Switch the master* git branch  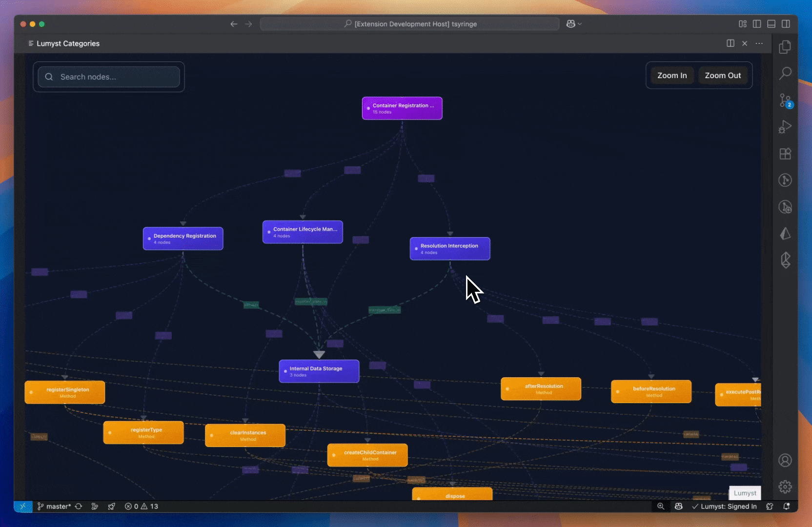pyautogui.click(x=54, y=507)
